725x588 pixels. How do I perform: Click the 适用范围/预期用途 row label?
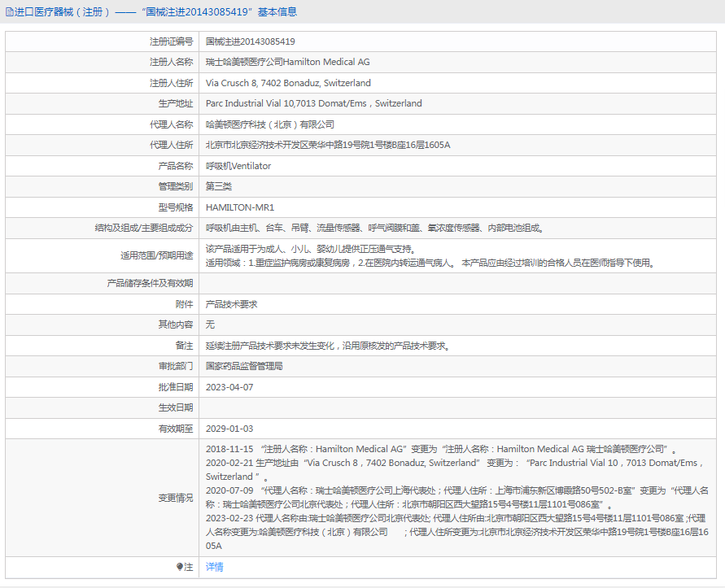157,255
